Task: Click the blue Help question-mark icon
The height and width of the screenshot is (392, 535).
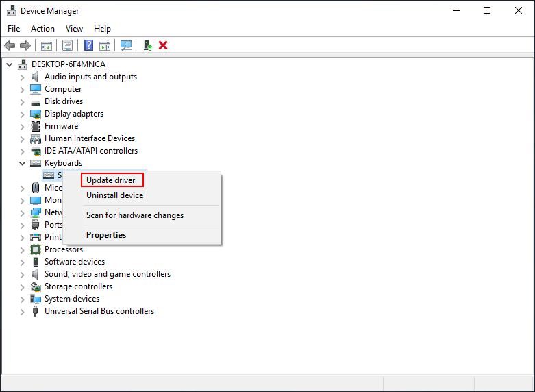Action: (x=89, y=45)
